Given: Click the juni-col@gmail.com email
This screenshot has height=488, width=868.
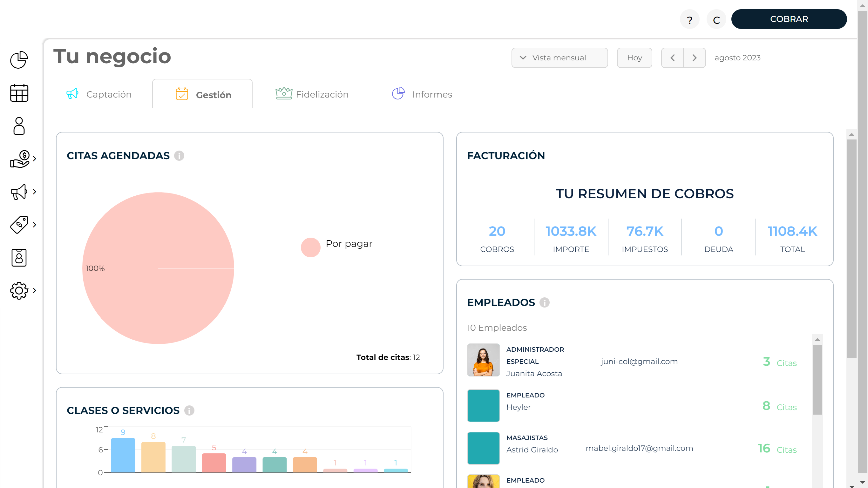Looking at the screenshot, I should [639, 362].
